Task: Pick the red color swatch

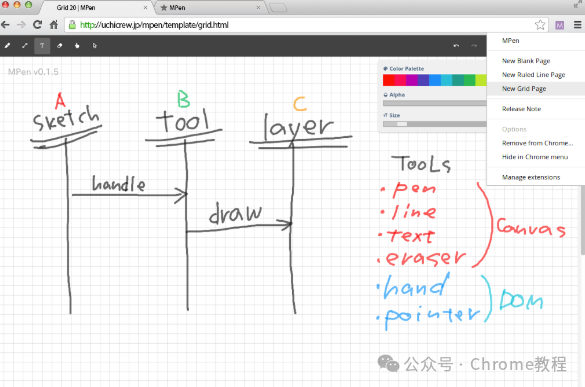Action: coord(388,80)
